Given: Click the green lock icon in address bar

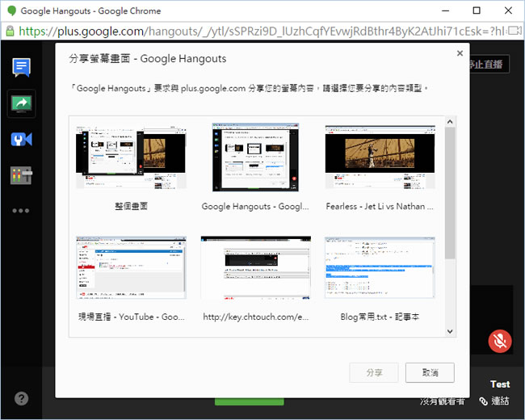Looking at the screenshot, I should 10,31.
